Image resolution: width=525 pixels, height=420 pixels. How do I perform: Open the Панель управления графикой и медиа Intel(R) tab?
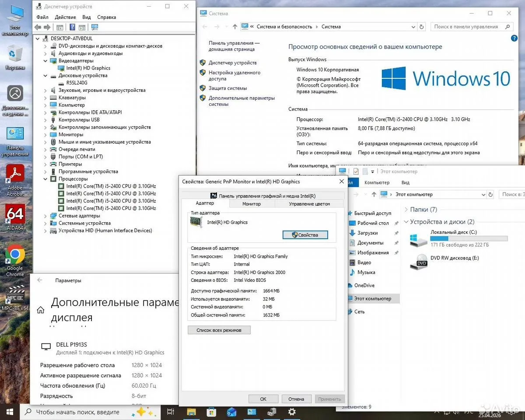point(263,196)
